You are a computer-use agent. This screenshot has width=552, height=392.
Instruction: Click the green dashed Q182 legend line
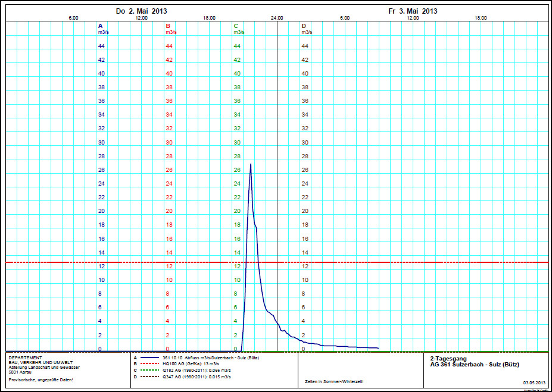pyautogui.click(x=149, y=369)
